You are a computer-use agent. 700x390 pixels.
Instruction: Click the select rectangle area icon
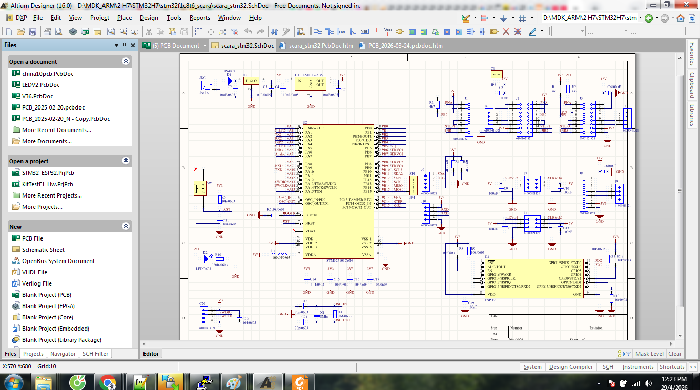point(198,32)
